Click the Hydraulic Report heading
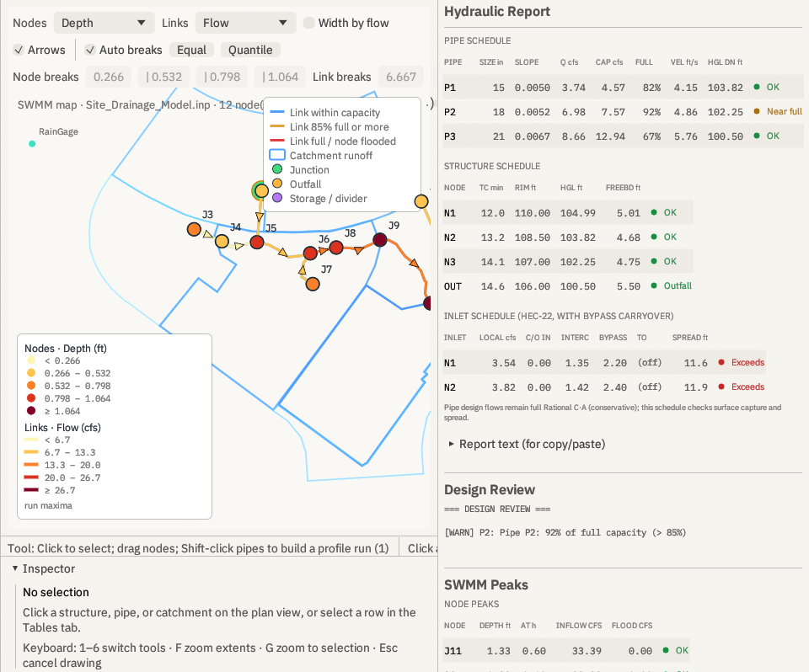Image resolution: width=809 pixels, height=672 pixels. pyautogui.click(x=497, y=11)
